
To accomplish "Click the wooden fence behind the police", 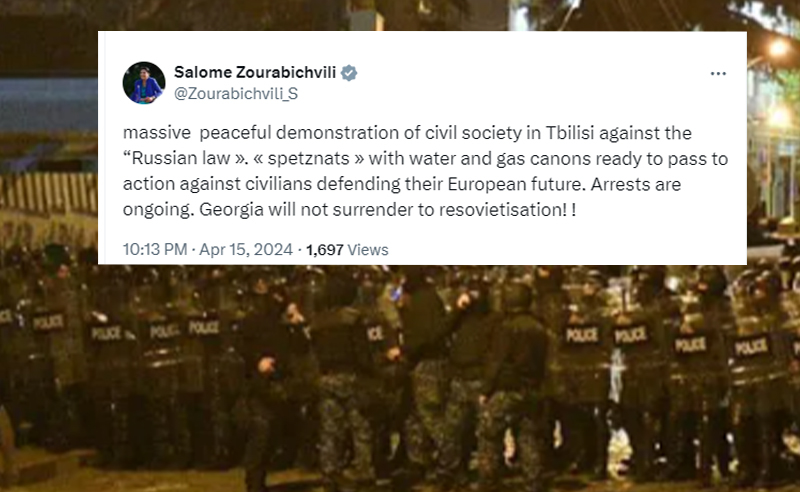I will pos(48,191).
